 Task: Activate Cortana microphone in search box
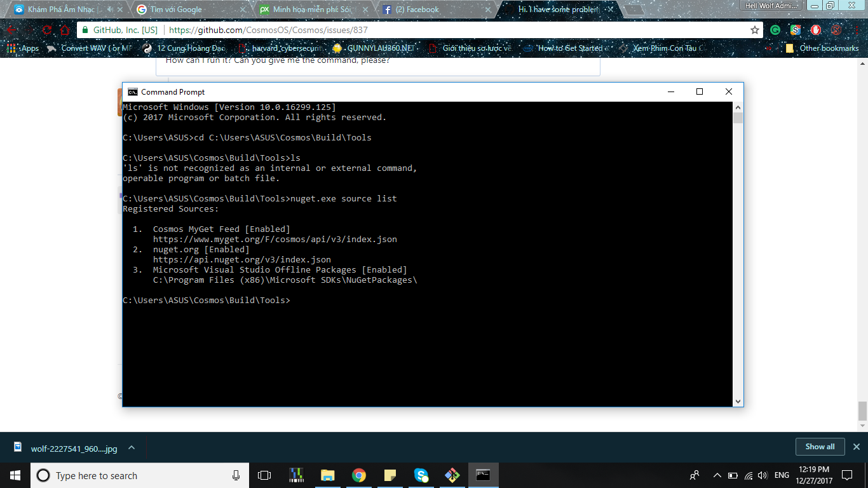click(236, 475)
